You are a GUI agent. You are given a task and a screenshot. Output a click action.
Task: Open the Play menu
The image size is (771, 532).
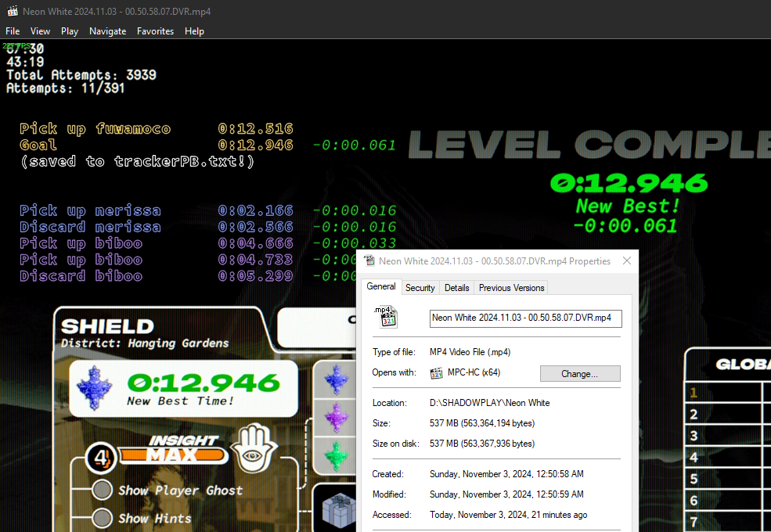[x=70, y=31]
